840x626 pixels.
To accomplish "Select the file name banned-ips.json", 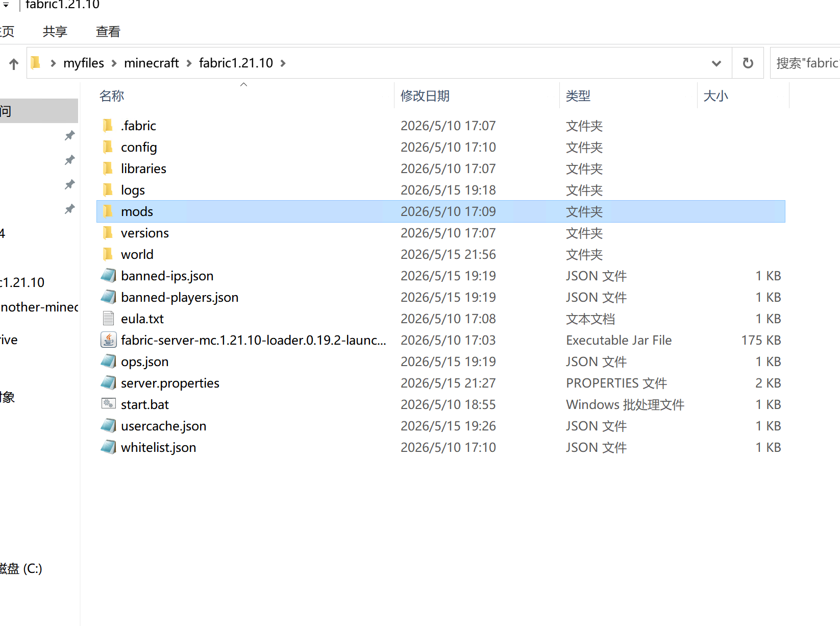I will click(167, 276).
